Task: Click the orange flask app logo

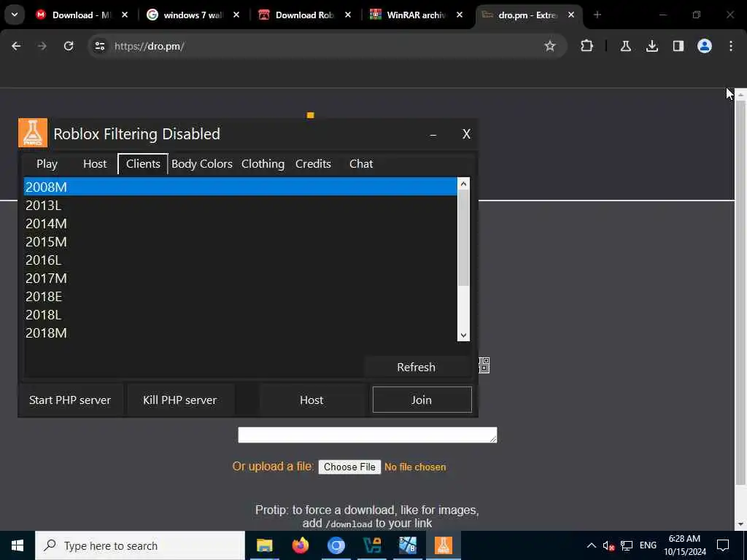Action: [x=33, y=133]
